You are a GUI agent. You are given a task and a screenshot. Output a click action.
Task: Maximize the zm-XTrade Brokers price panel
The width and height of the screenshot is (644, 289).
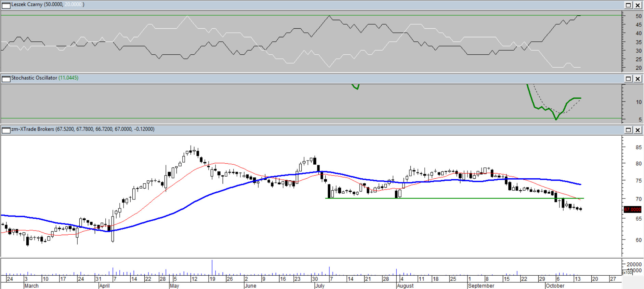(x=628, y=130)
